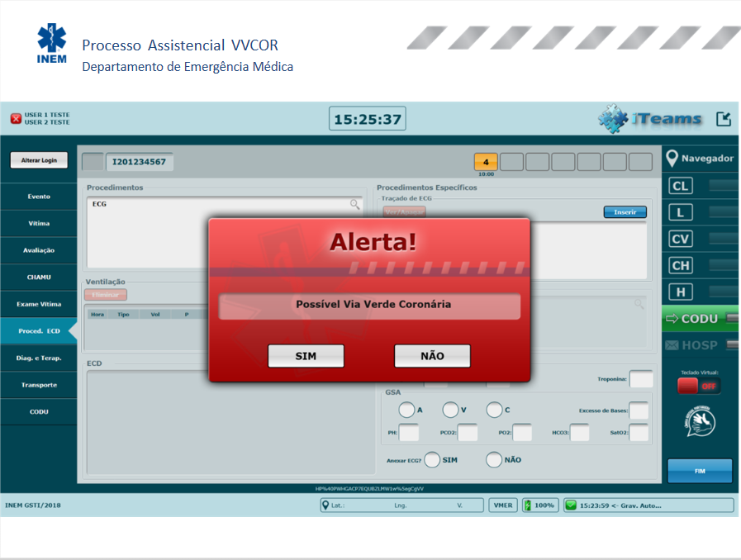Click the CL status icon
The width and height of the screenshot is (741, 560).
pos(681,186)
